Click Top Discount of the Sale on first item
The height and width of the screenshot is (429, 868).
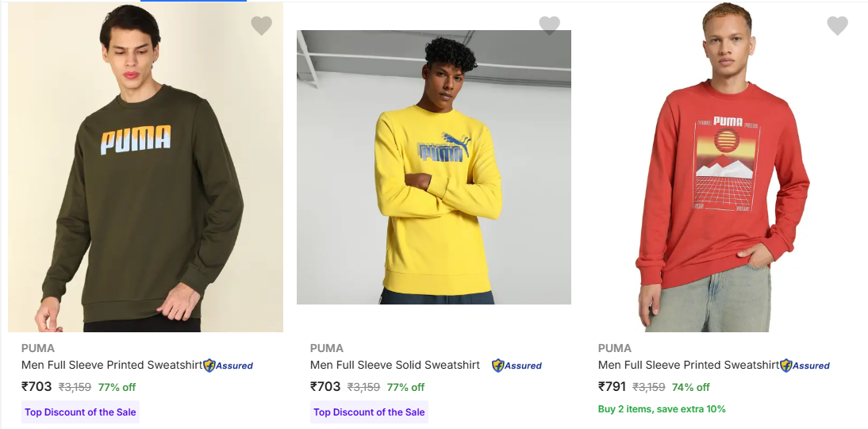80,412
